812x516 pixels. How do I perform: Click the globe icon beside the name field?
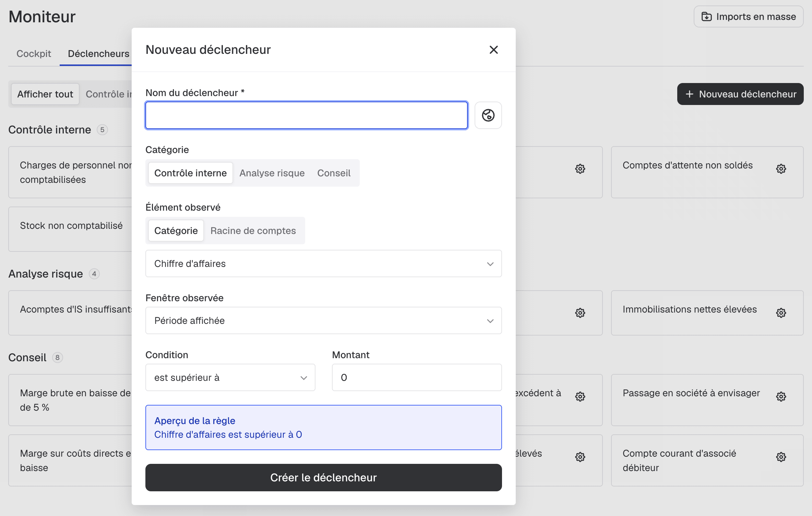point(488,115)
